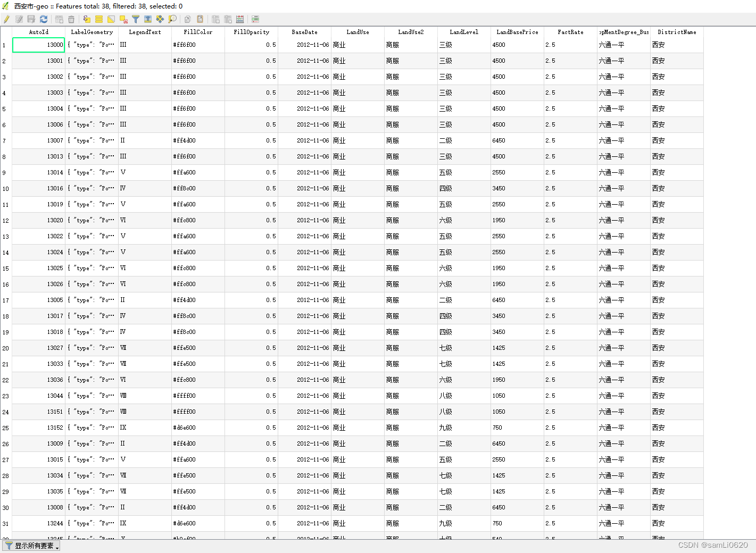Select row 1 via its row number header
Viewport: 756px width, 553px height.
tap(6, 45)
